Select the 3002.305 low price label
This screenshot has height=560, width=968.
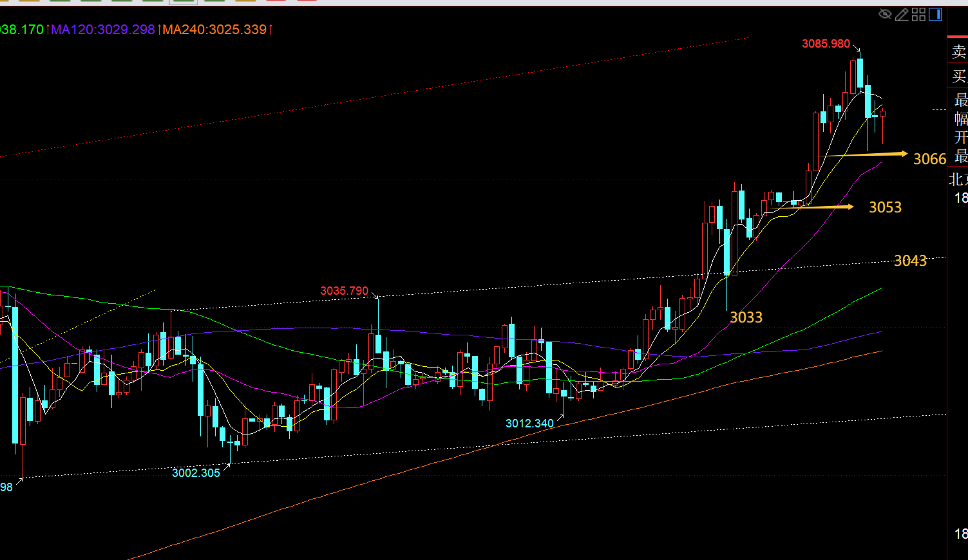click(x=196, y=473)
